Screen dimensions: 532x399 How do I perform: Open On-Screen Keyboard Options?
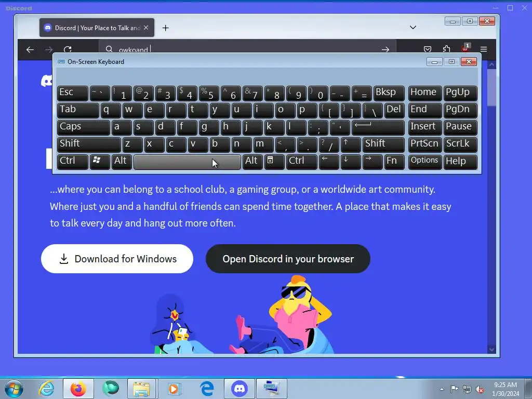coord(425,162)
